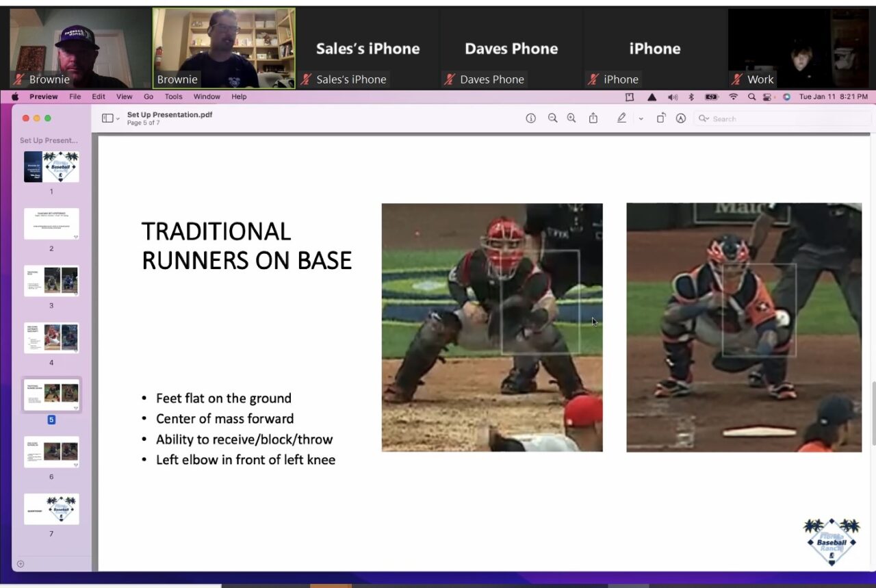Click the plus button below the sidebar thumbnails
876x588 pixels.
point(21,563)
